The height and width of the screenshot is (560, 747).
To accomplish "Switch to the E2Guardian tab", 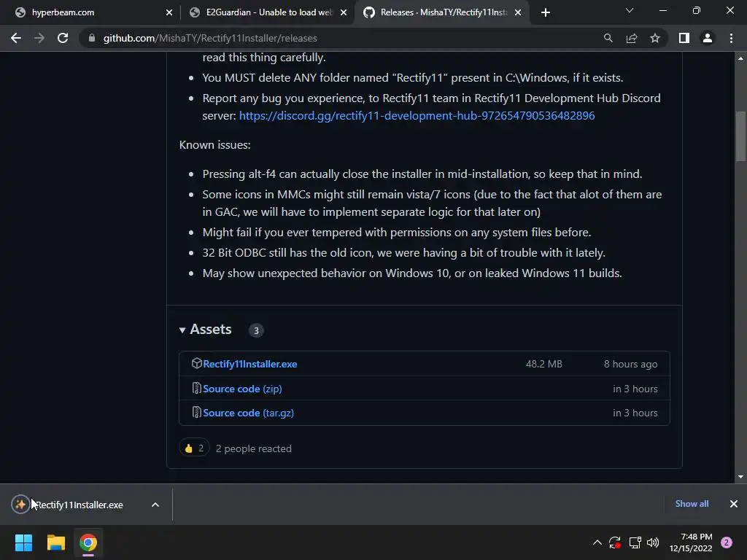I will coord(268,12).
